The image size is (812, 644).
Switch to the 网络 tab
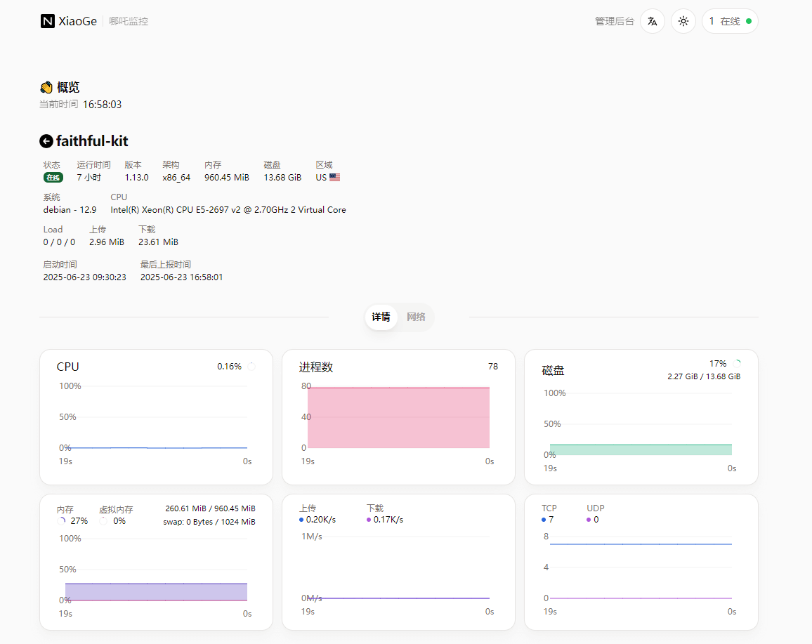click(x=417, y=317)
